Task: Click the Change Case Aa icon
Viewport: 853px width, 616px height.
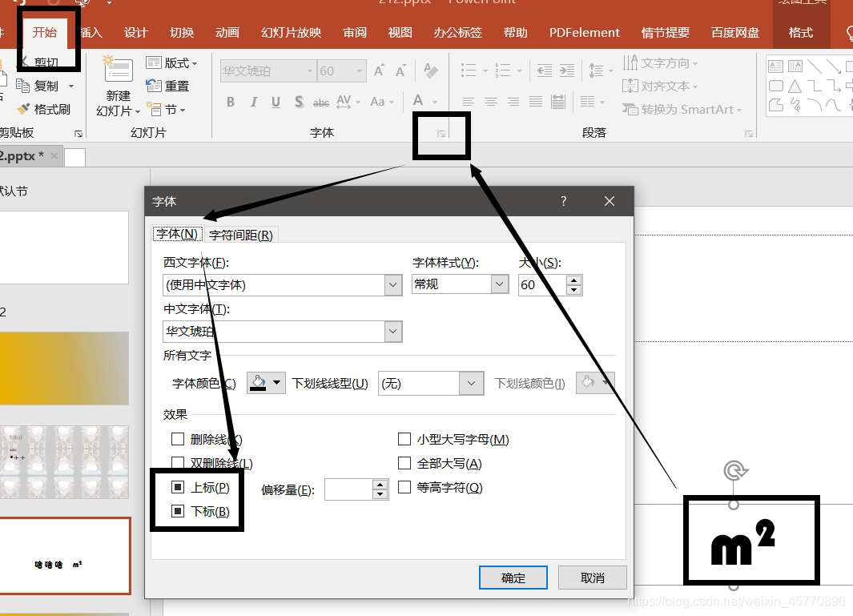Action: coord(377,102)
